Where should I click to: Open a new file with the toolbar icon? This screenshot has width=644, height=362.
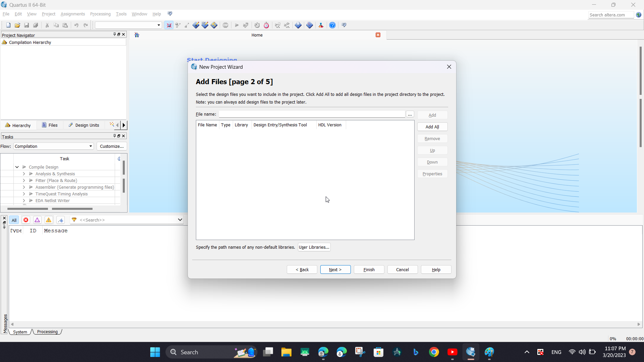8,25
